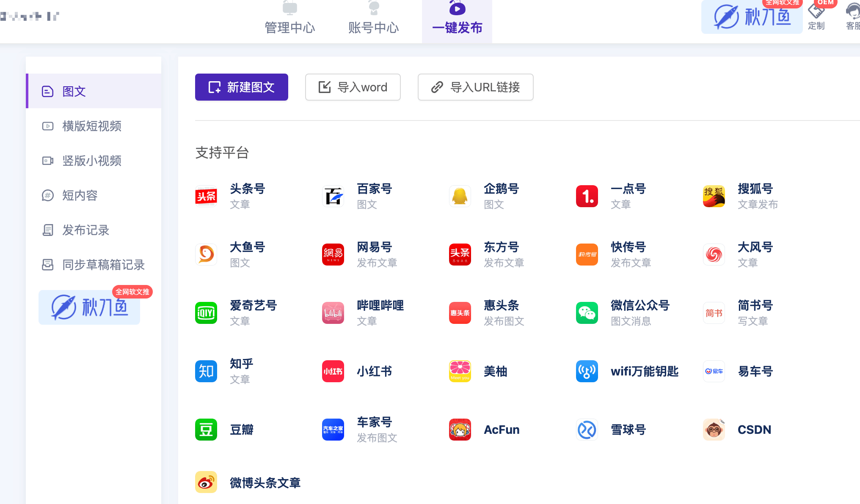This screenshot has height=504, width=860.
Task: Choose the CSDN platform icon
Action: pos(714,430)
